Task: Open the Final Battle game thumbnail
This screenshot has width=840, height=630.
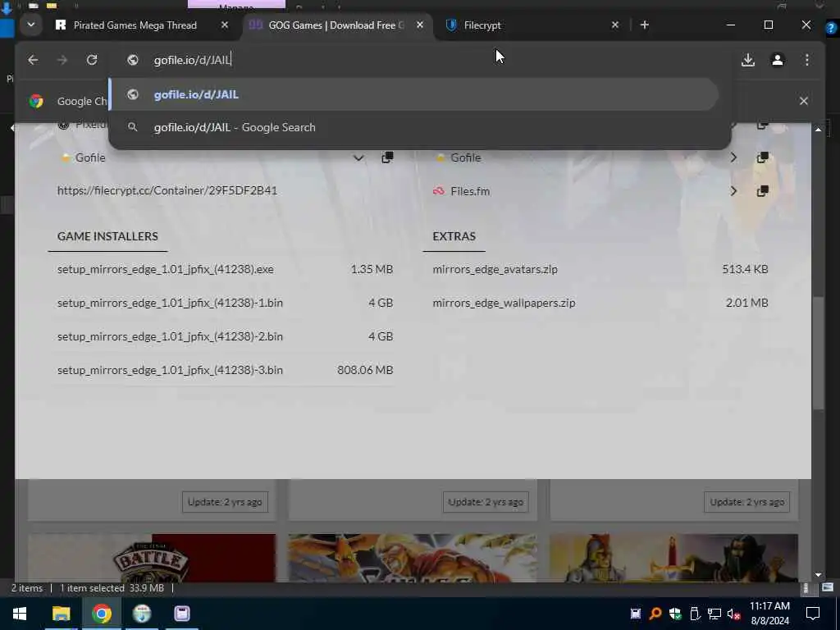Action: point(152,558)
